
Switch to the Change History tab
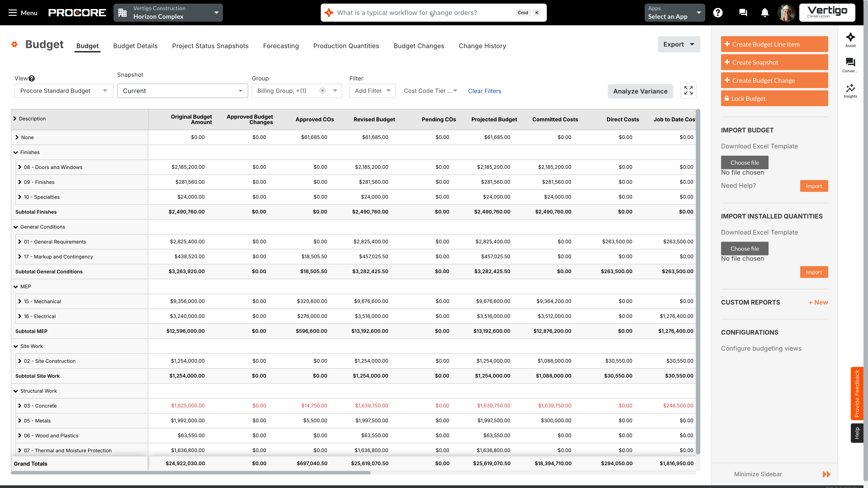click(482, 46)
